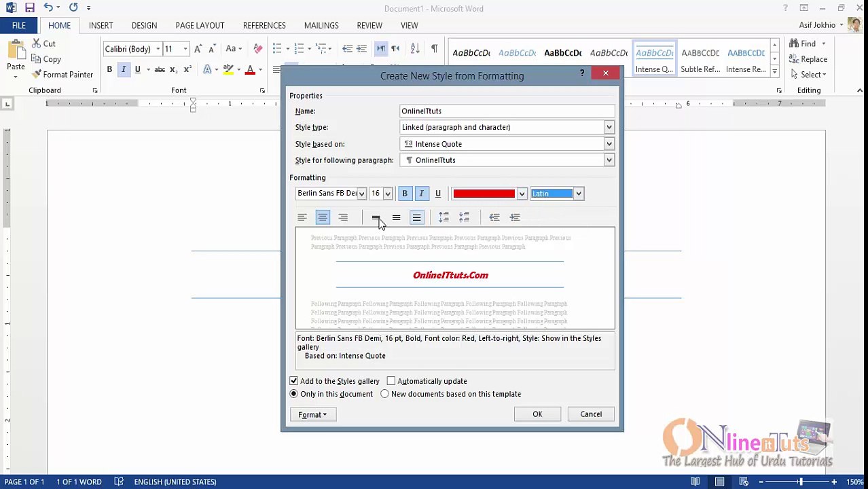Enable Automatically update checkbox
868x489 pixels.
pos(391,381)
